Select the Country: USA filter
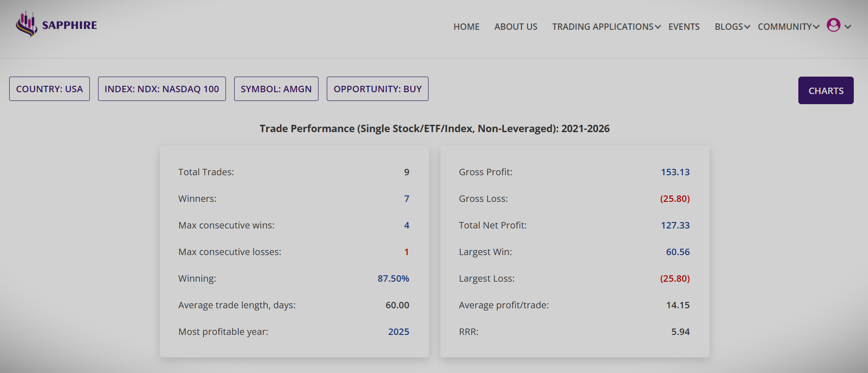The height and width of the screenshot is (373, 868). (x=49, y=89)
